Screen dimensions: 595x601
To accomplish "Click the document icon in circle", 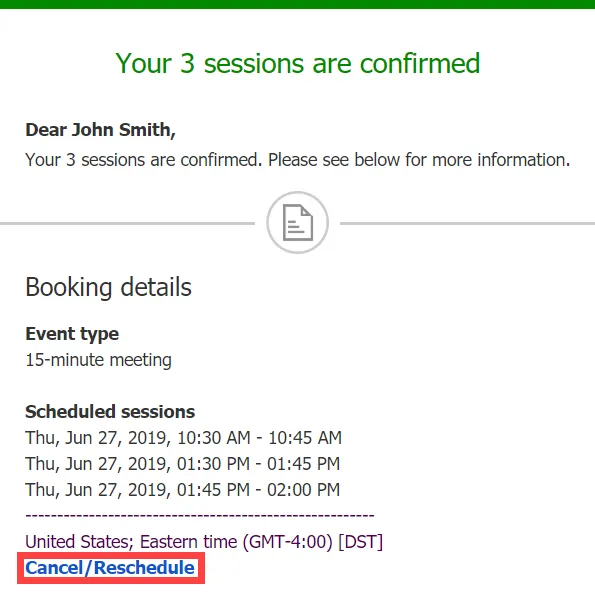I will (298, 223).
